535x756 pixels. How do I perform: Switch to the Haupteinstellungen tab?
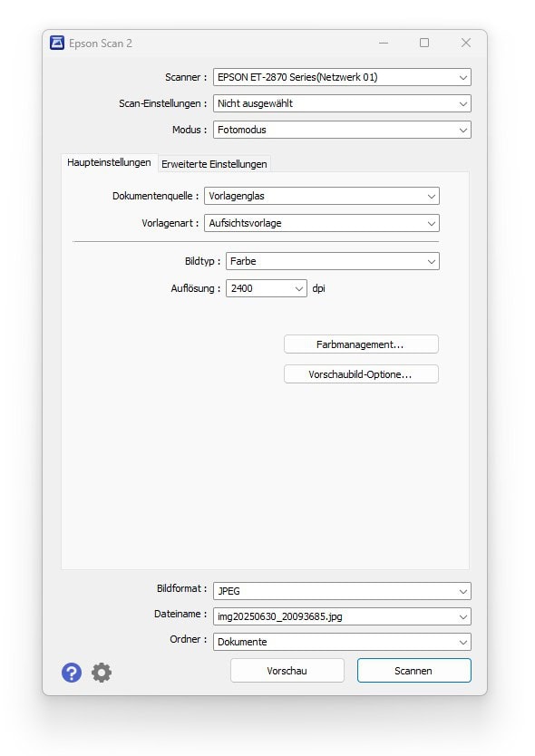coord(109,162)
